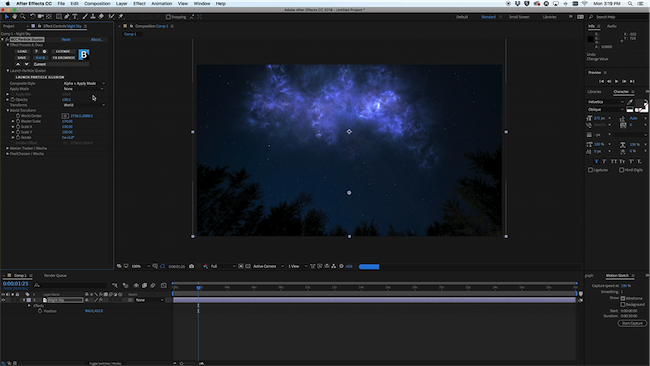Click the LOAD preset button
The image size is (650, 366).
(x=22, y=51)
